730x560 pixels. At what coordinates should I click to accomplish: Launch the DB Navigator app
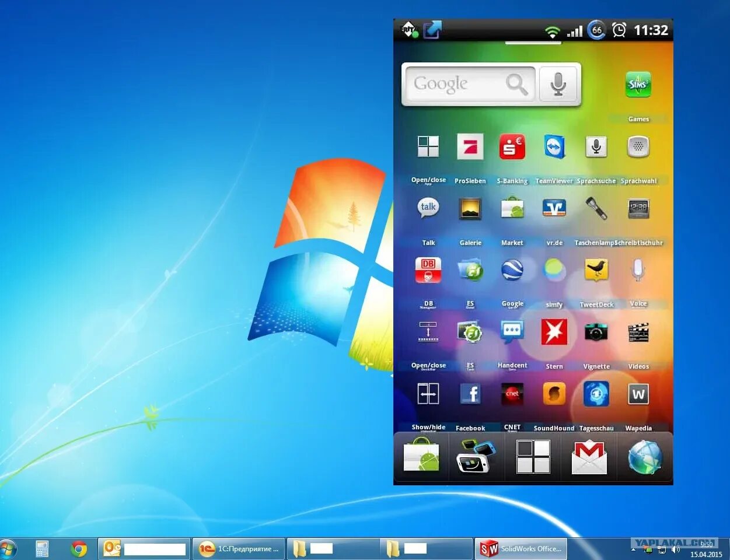tap(428, 270)
